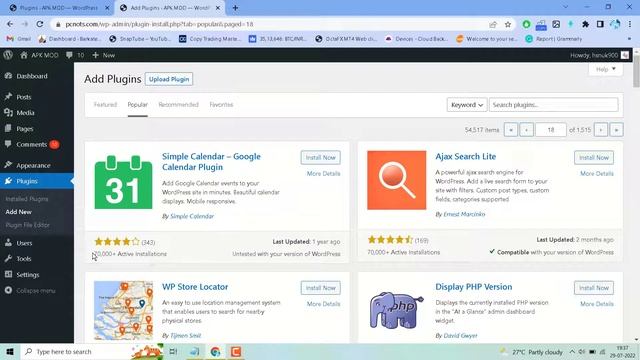Open More Details for Display PHP Version
Viewport: 640px width, 360px height.
597,304
